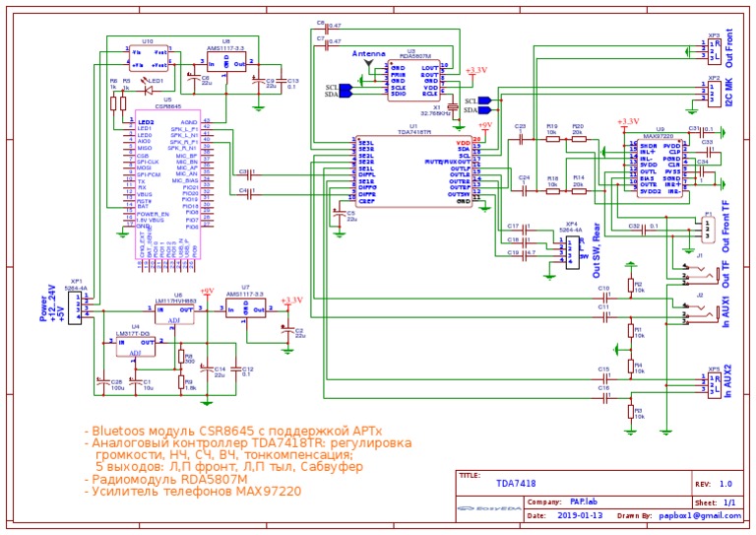
Task: Select the XP1 power connector 5264-4A
Action: pos(75,306)
